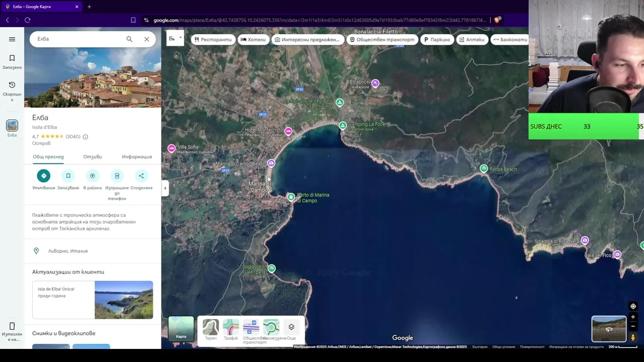Select the Ресторанти filter chip
The image size is (644, 362).
(x=213, y=40)
